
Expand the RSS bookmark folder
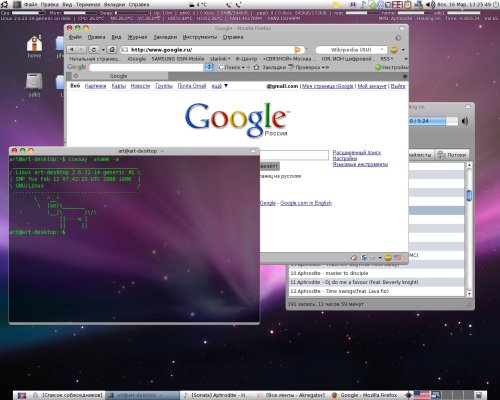(x=387, y=59)
